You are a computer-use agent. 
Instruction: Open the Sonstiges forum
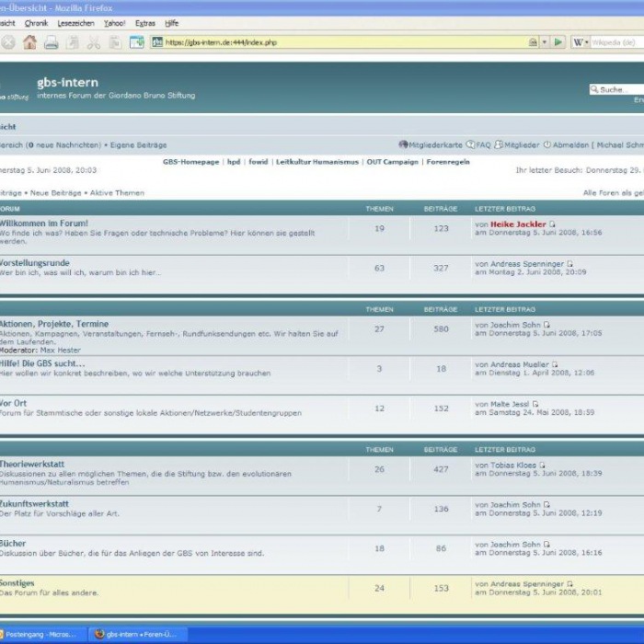click(17, 583)
